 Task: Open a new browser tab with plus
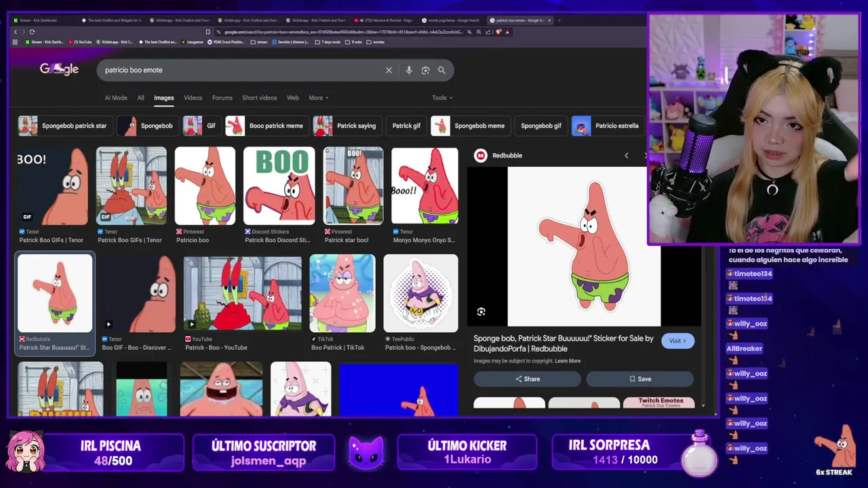click(558, 20)
